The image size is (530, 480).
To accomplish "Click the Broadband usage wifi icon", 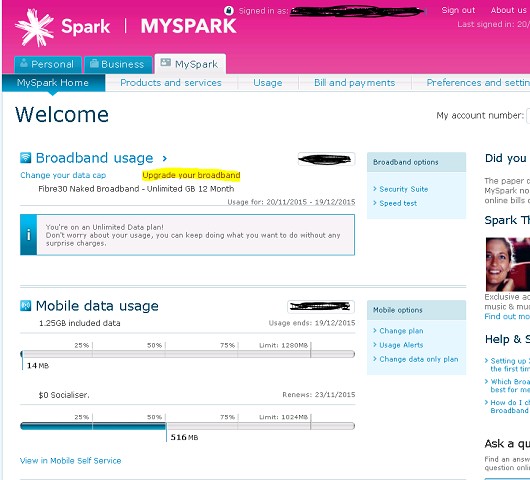I will pyautogui.click(x=26, y=158).
